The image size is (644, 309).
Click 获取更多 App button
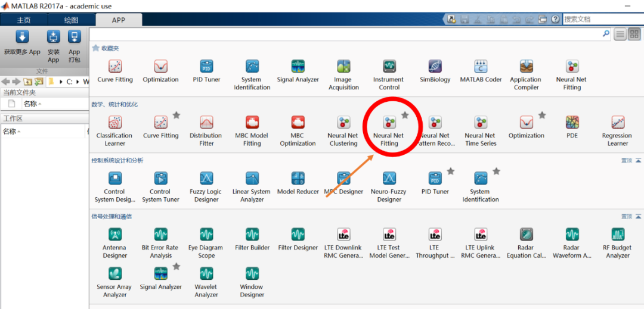click(x=22, y=43)
